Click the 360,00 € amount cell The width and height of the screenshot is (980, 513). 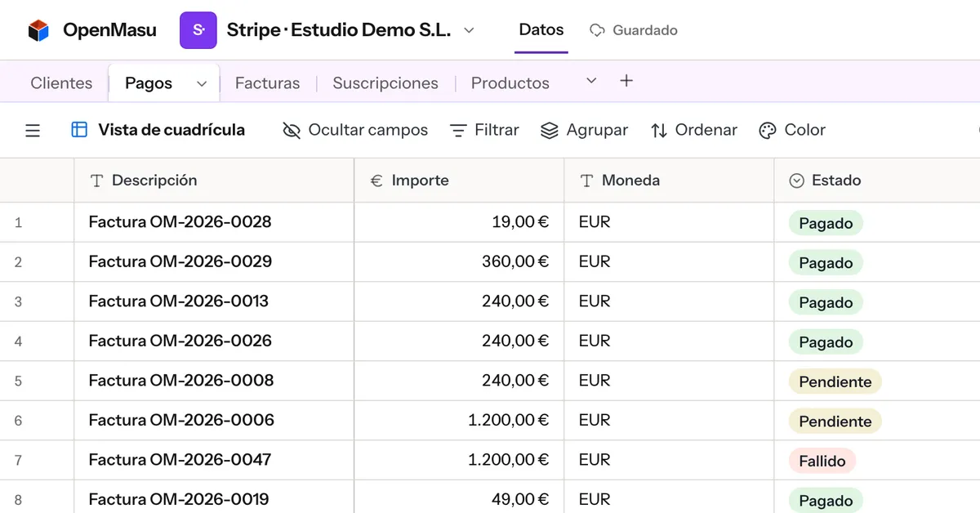point(459,261)
